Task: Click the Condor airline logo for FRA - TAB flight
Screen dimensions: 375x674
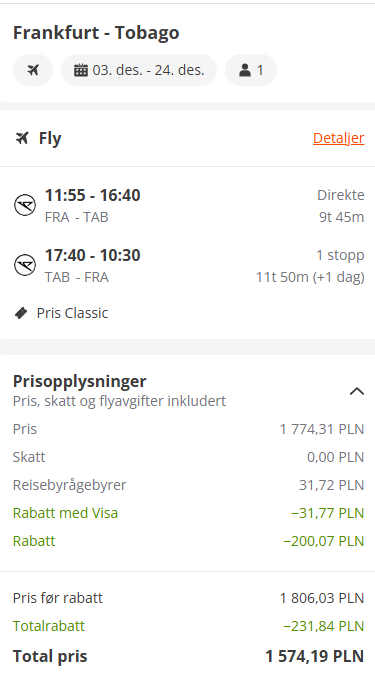Action: pos(25,205)
